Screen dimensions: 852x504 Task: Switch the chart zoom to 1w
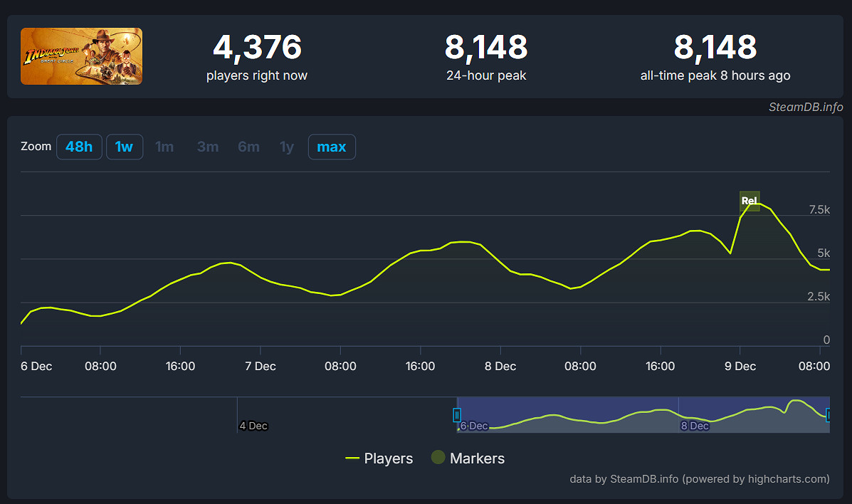coord(125,147)
